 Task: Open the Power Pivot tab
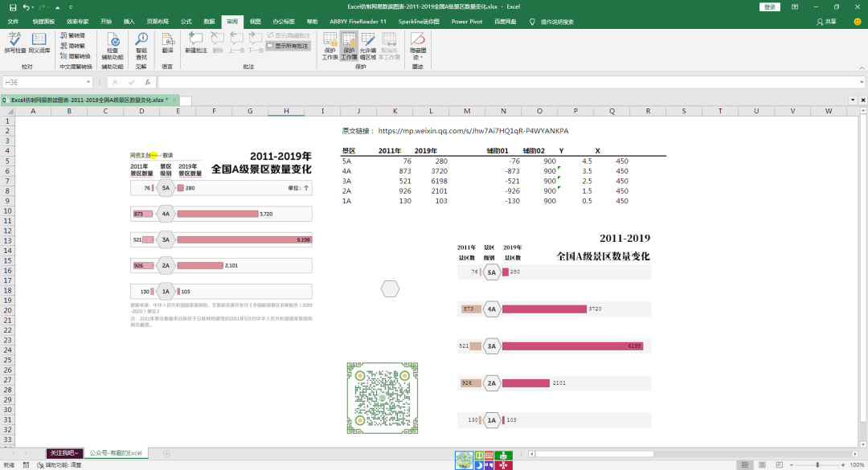tap(467, 22)
